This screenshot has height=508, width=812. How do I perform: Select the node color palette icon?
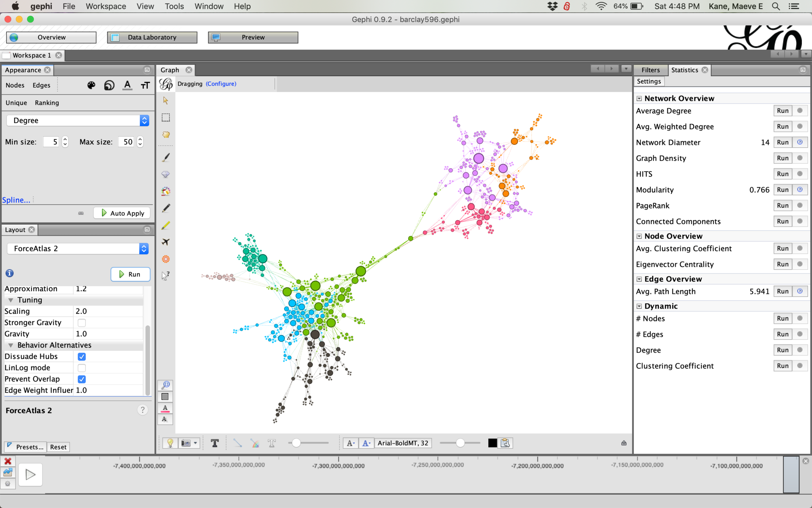(91, 85)
